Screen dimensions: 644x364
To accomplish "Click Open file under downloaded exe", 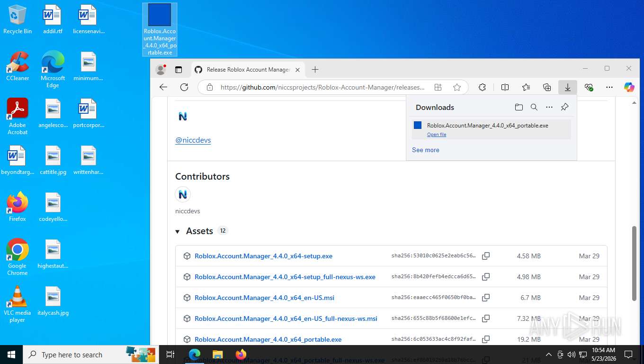I will 437,135.
